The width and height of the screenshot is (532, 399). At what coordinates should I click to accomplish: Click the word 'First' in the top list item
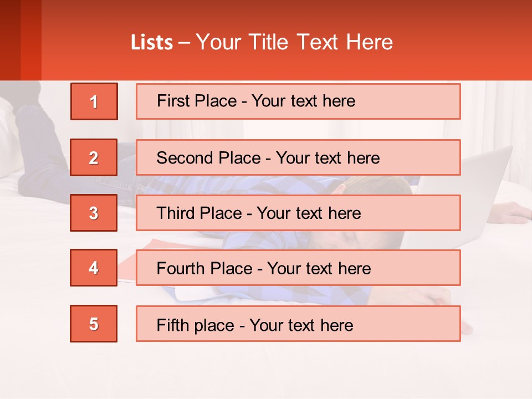173,101
